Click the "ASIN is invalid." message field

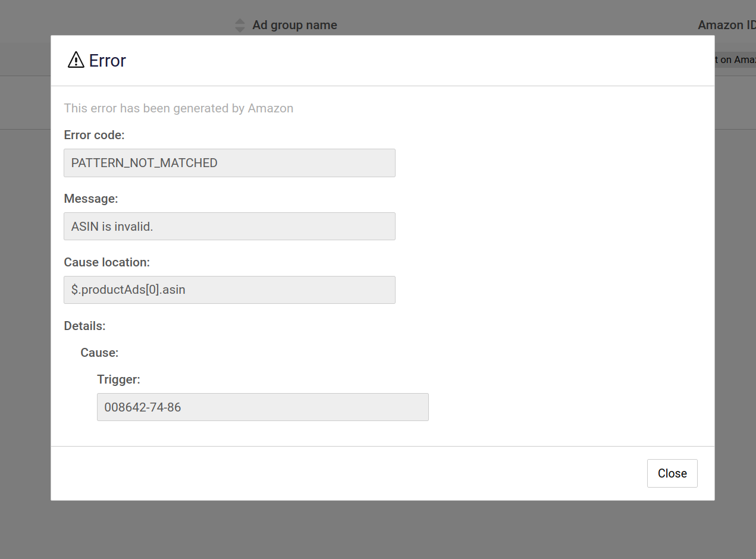pos(230,227)
